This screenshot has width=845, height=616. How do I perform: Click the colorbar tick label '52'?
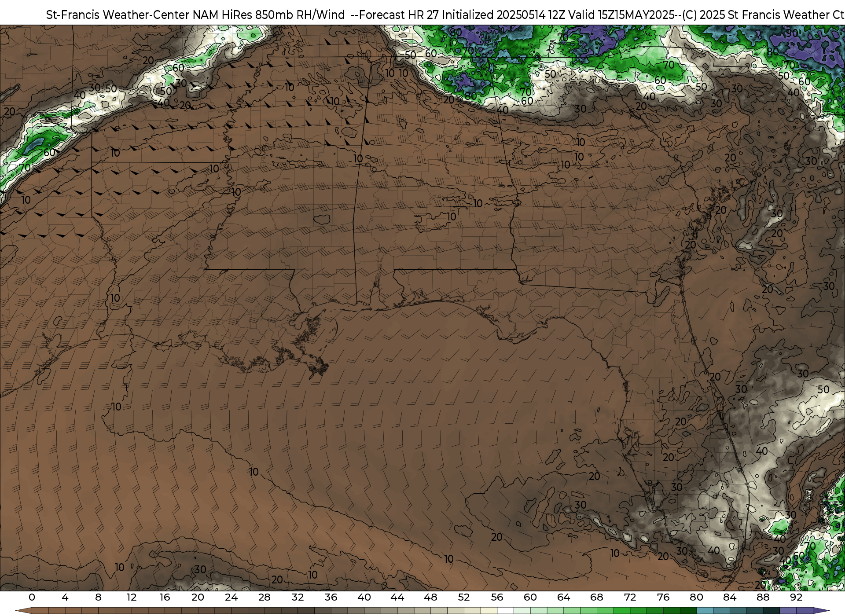pos(464,597)
